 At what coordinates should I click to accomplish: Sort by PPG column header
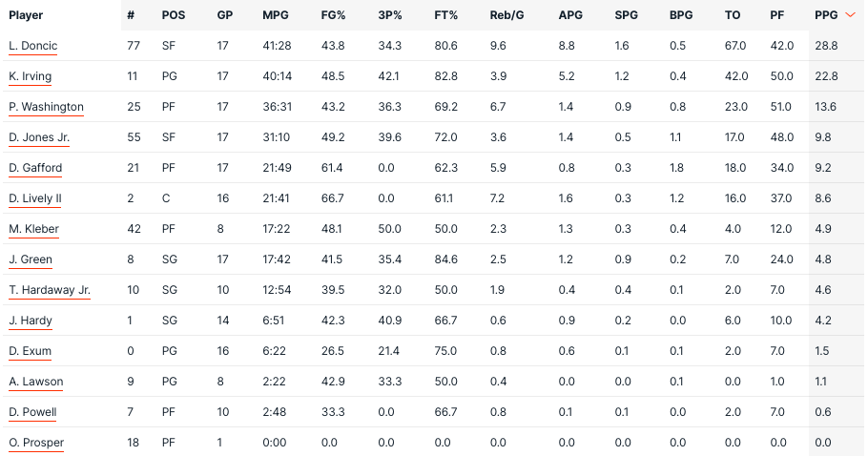tap(826, 15)
